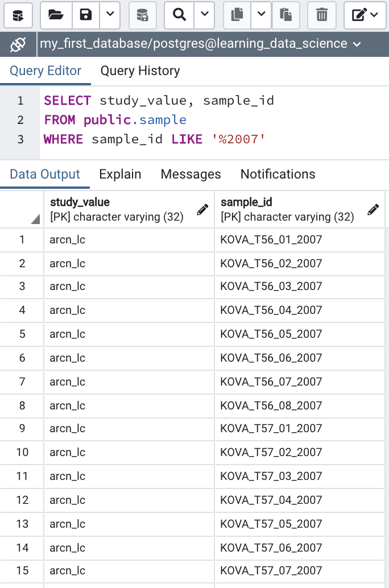Open the Find options dropdown arrow
Viewport: 389px width, 588px height.
coord(204,15)
